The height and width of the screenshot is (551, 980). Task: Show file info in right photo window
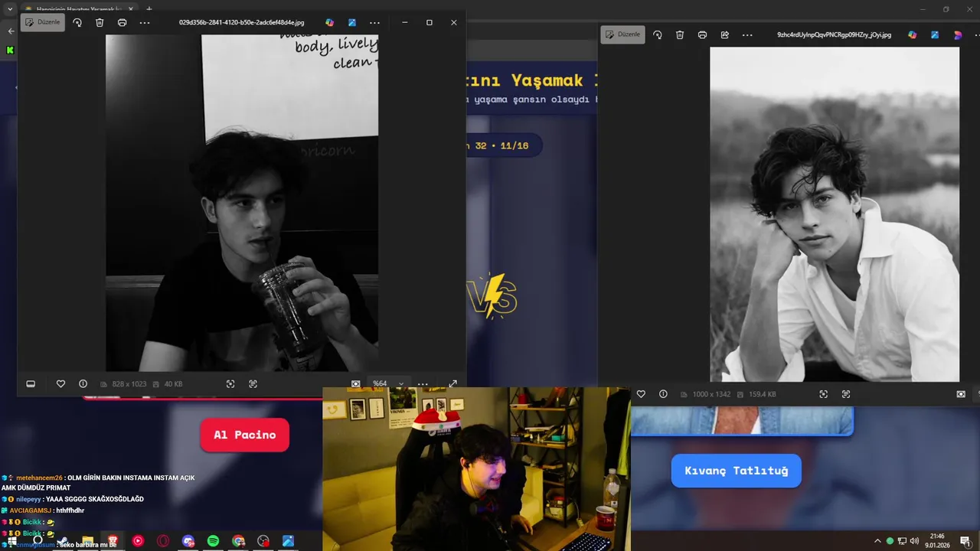663,394
